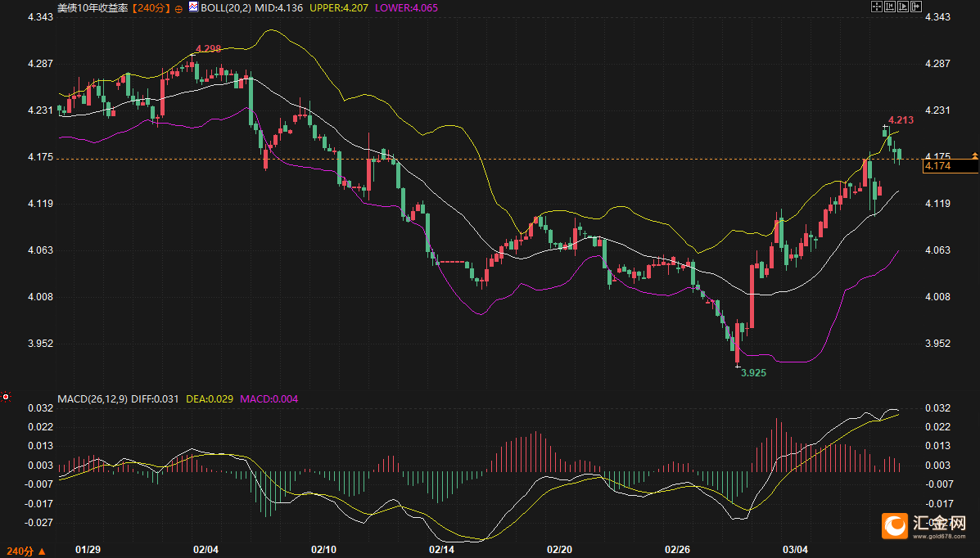The image size is (980, 558).
Task: Click the MACD(26,12,9) indicator label
Action: click(92, 398)
